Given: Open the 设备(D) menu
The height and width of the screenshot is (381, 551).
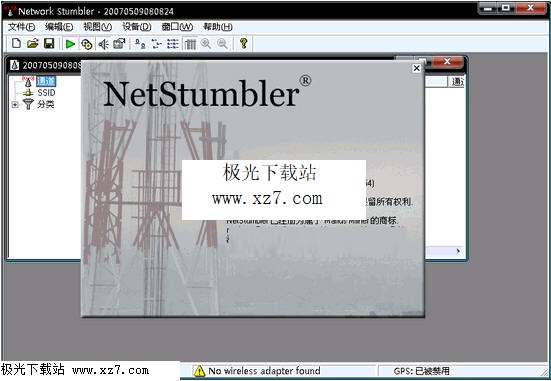Looking at the screenshot, I should pyautogui.click(x=137, y=27).
